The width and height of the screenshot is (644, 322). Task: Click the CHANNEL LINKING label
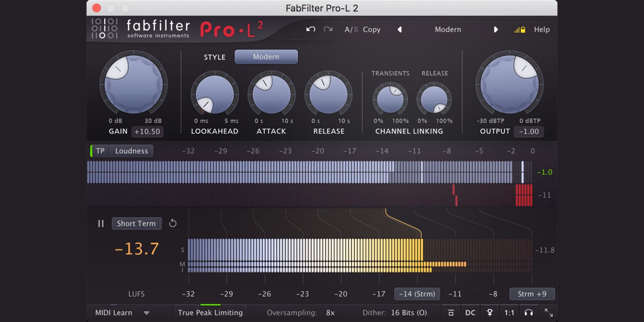pyautogui.click(x=409, y=131)
